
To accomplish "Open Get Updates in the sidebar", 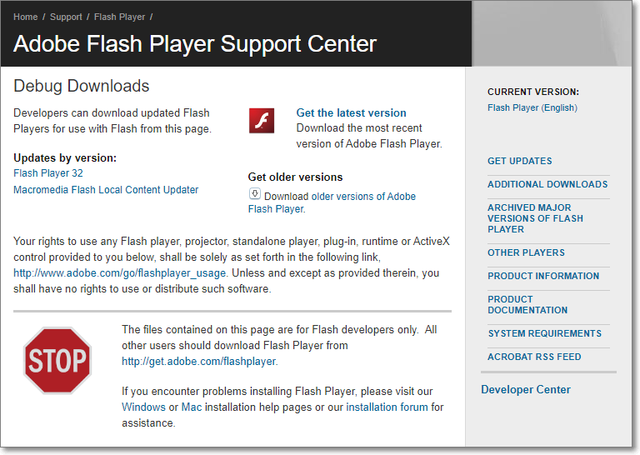I will [520, 161].
